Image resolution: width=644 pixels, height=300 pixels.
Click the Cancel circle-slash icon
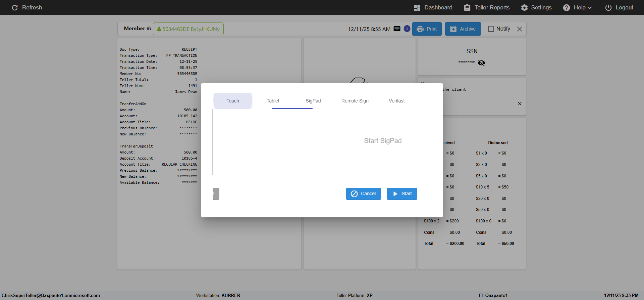tap(354, 194)
